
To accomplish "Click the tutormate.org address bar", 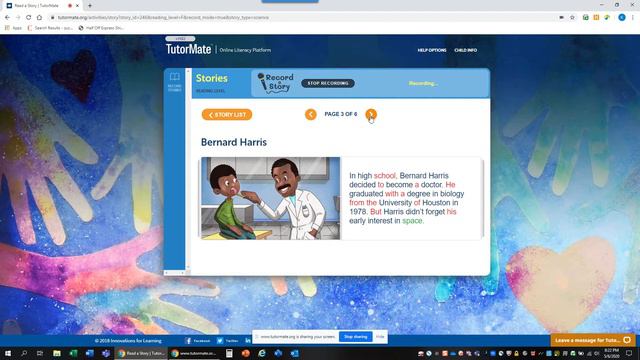I will pyautogui.click(x=302, y=18).
